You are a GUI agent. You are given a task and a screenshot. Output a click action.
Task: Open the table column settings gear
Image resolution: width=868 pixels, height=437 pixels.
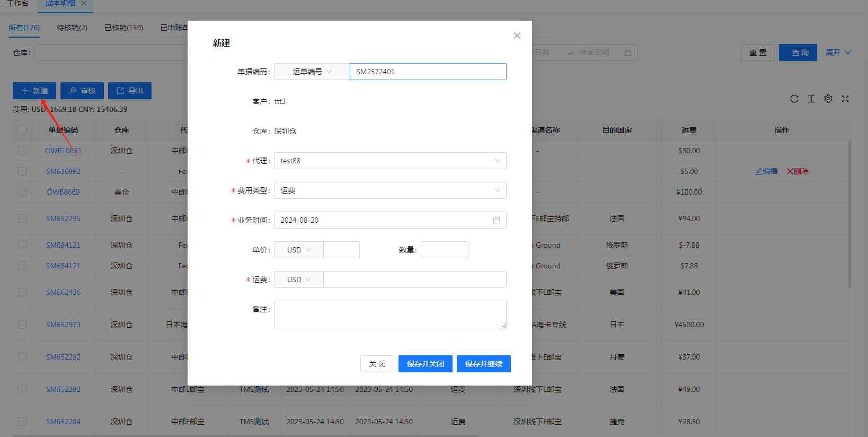(x=828, y=99)
